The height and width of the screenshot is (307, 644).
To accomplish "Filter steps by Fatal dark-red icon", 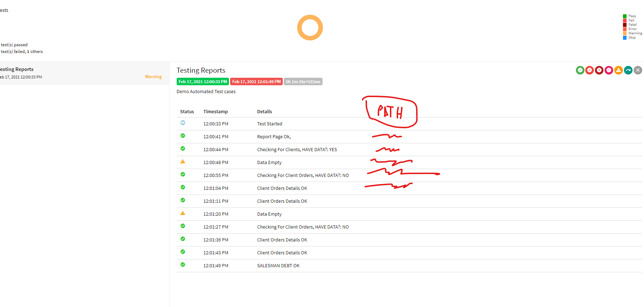I will 599,70.
